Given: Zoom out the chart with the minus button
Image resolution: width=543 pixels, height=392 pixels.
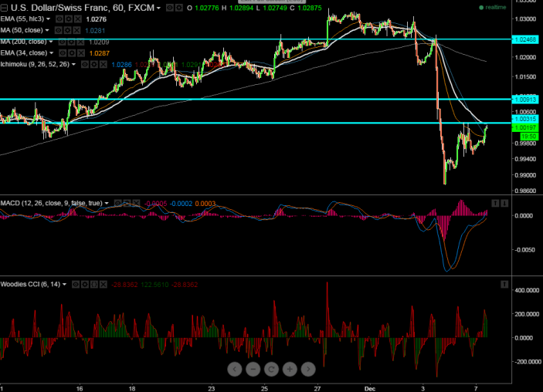Looking at the screenshot, I should (x=253, y=369).
